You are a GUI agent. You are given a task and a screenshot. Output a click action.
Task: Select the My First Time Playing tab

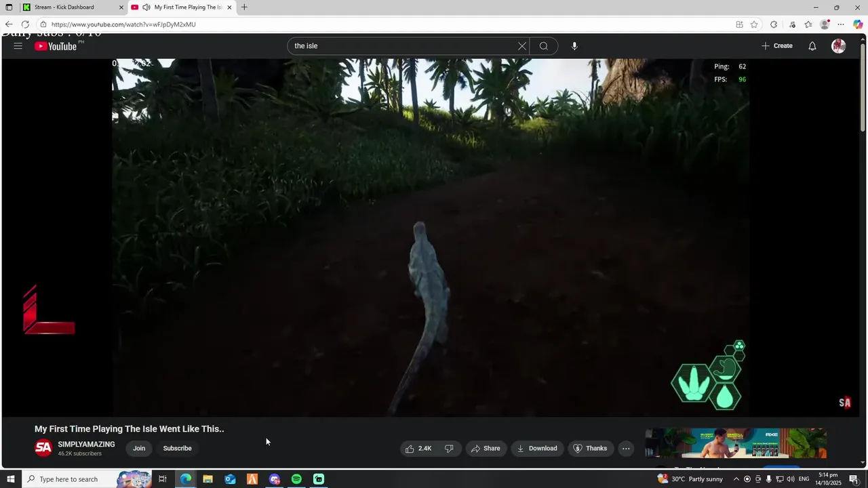[183, 7]
